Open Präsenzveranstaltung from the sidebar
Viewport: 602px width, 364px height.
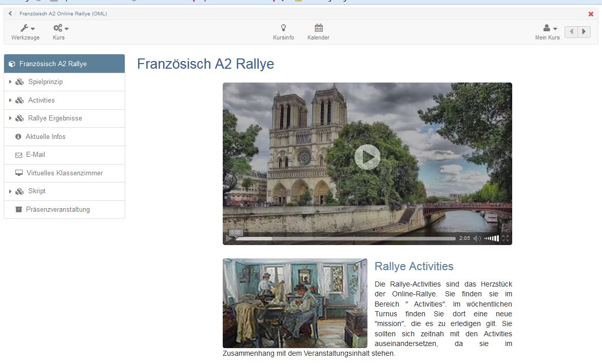point(56,209)
